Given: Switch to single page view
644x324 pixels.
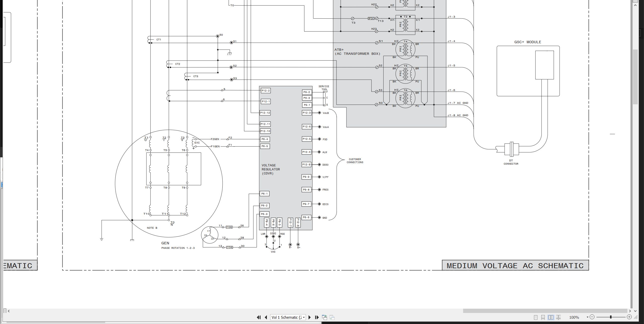Looking at the screenshot, I should click(536, 317).
